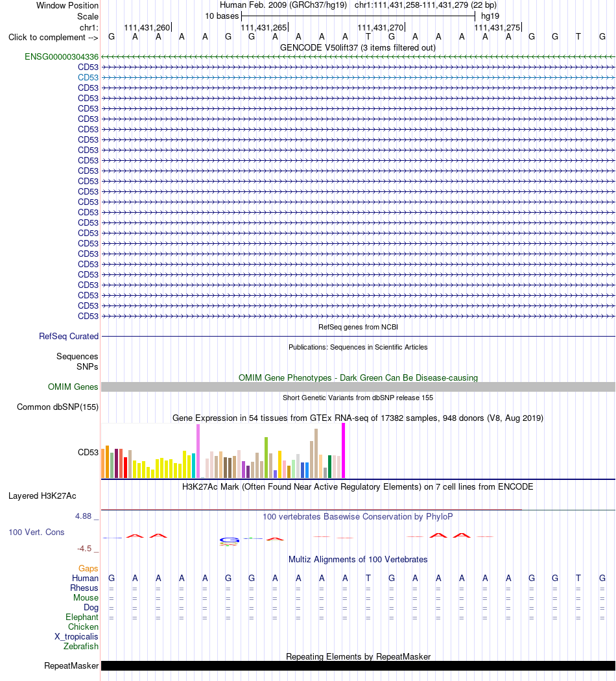
Task: Select the ENSG00000304336 gene label
Action: pos(62,57)
